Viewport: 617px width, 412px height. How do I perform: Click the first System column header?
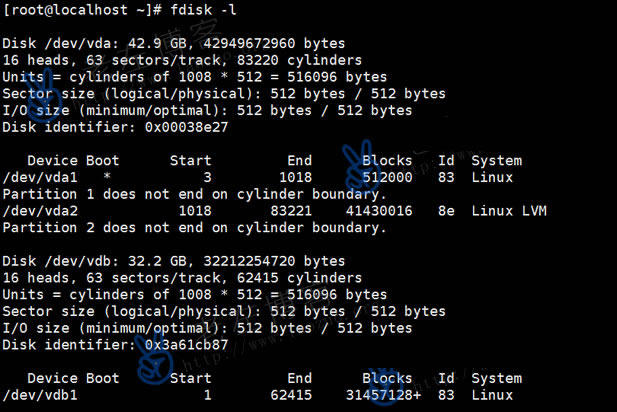click(497, 161)
